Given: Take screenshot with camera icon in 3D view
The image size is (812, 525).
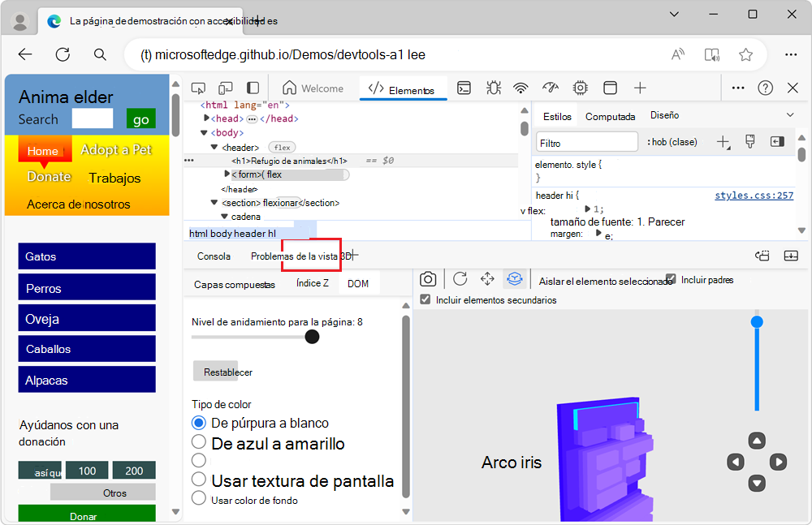Looking at the screenshot, I should tap(428, 278).
